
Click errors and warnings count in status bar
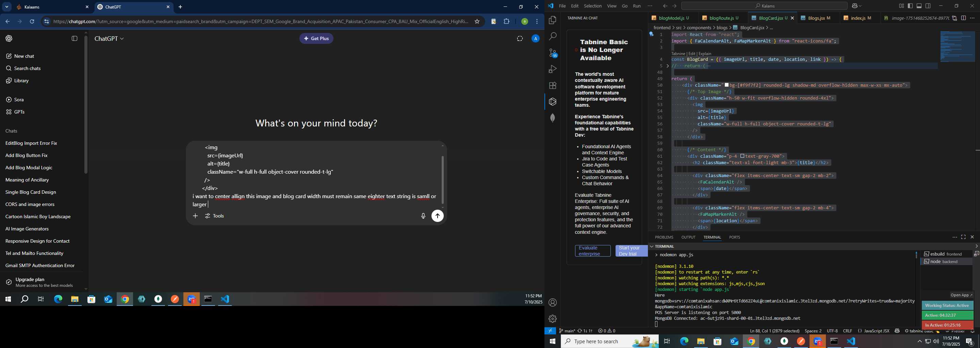pos(606,331)
